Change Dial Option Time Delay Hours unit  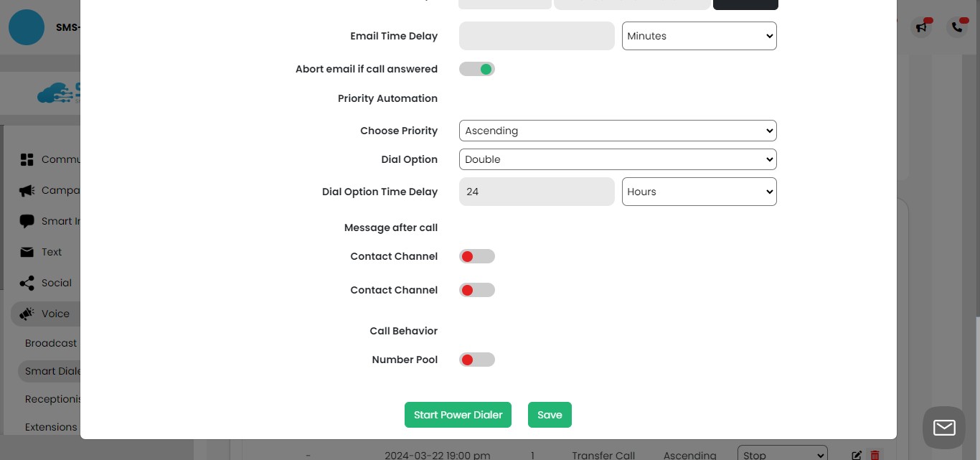click(x=699, y=192)
